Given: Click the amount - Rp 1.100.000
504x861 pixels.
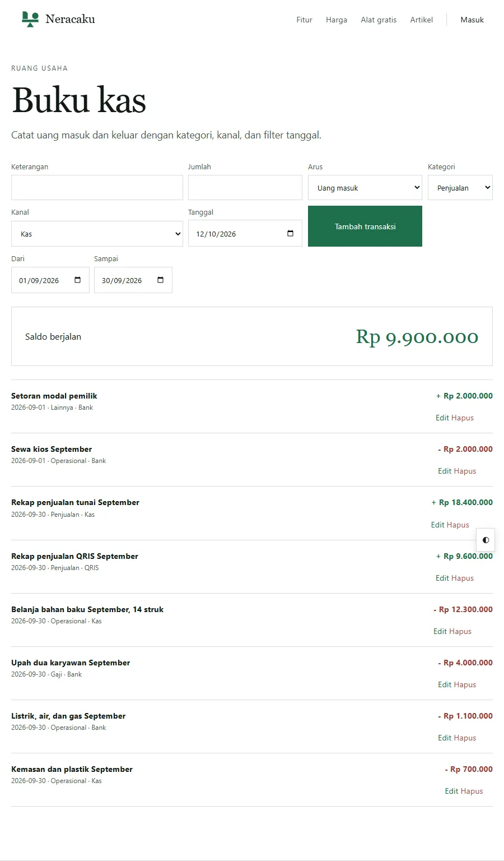Looking at the screenshot, I should pos(465,716).
